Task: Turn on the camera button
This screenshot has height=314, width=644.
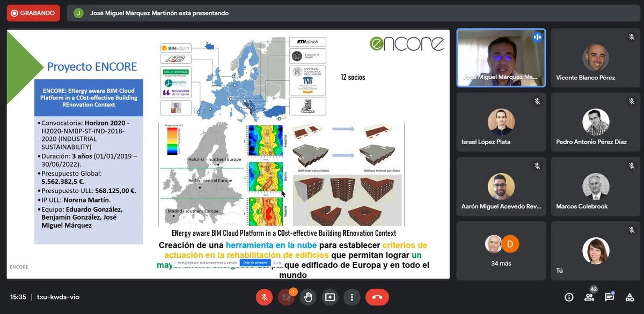Action: coord(286,297)
